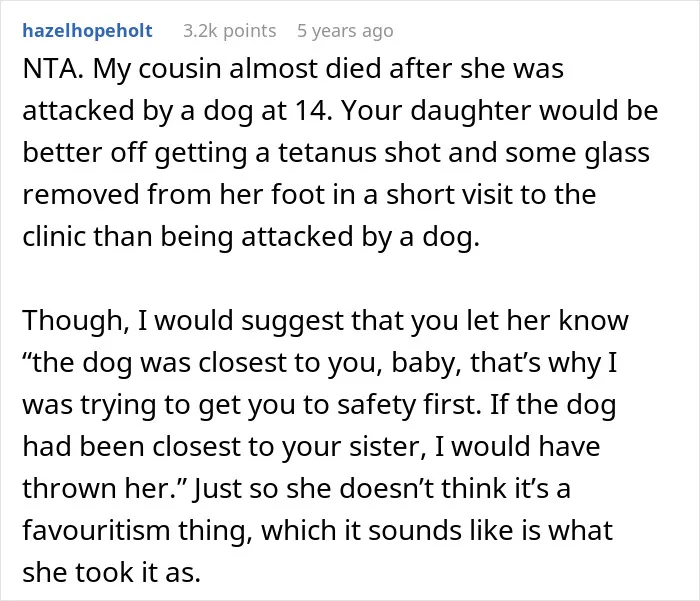Image resolution: width=700 pixels, height=601 pixels.
Task: Click the final line 'she took it as.'
Action: tap(112, 573)
